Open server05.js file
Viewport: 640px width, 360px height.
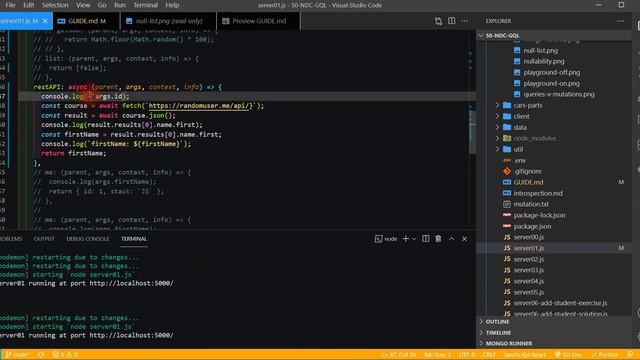pos(528,292)
